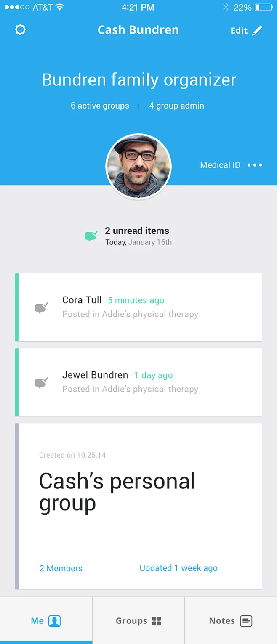Tap the Medical ID link
The image size is (277, 644).
point(220,165)
